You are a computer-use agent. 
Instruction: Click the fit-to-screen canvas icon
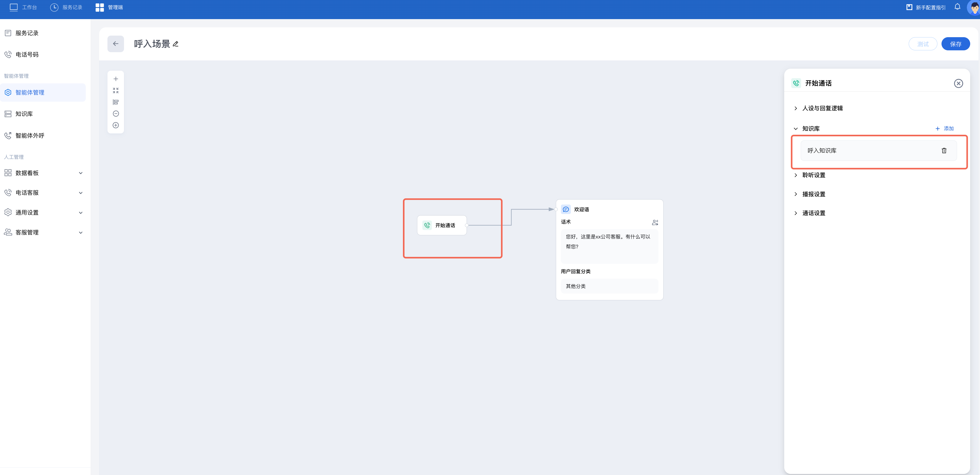click(116, 91)
